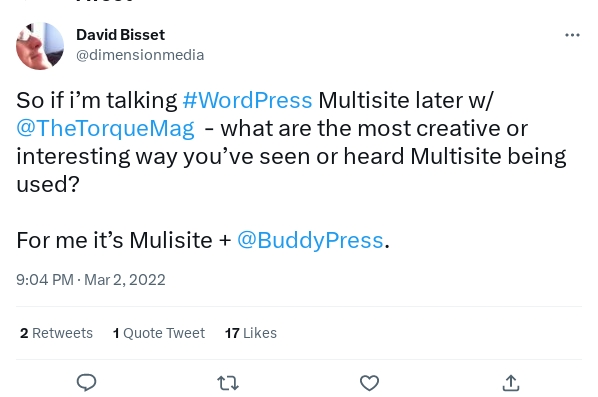Click the 9:04 PM Mar 2, 2022 timestamp
The height and width of the screenshot is (397, 598).
91,280
